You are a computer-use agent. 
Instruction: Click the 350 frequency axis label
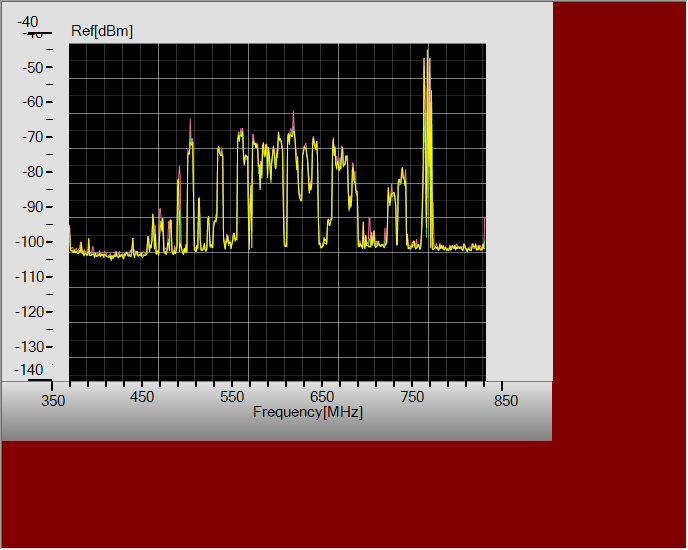[53, 401]
